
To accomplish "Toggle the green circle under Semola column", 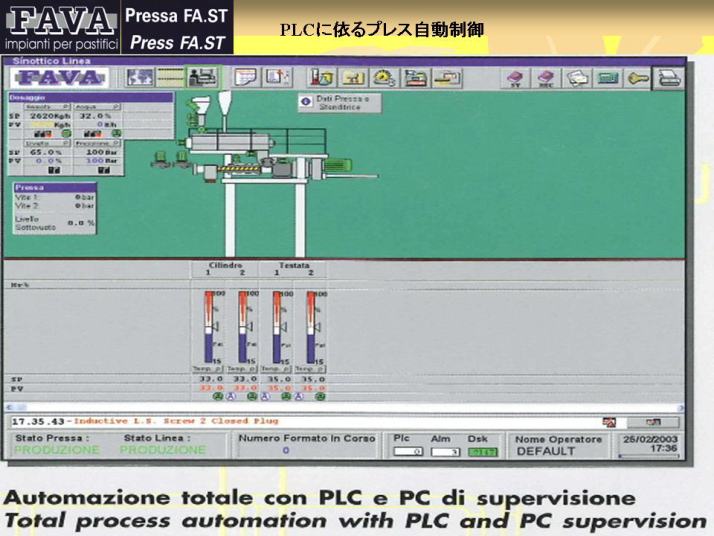I will click(x=66, y=133).
